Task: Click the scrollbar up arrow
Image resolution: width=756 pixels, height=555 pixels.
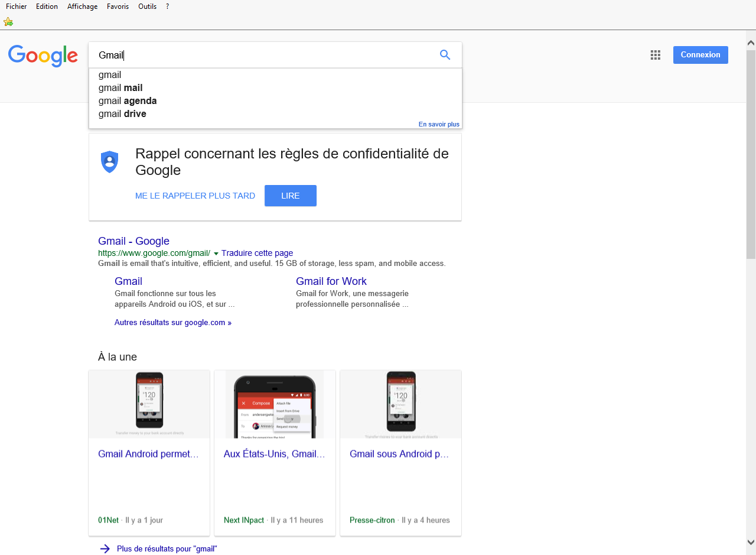Action: pyautogui.click(x=751, y=43)
